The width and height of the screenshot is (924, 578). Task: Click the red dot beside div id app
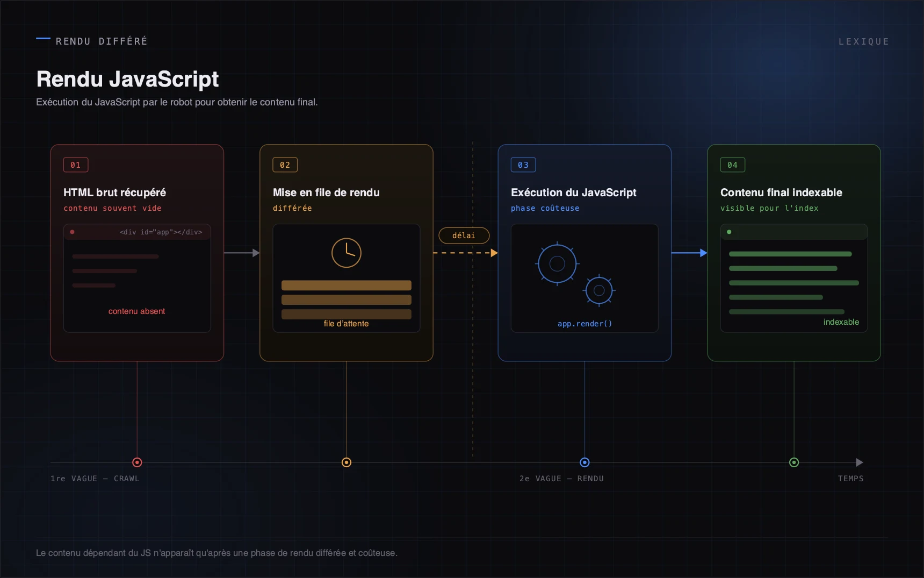click(72, 232)
